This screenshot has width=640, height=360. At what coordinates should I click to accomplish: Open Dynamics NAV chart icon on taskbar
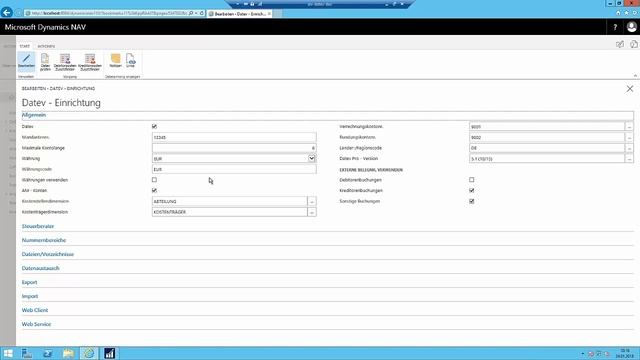[x=109, y=353]
